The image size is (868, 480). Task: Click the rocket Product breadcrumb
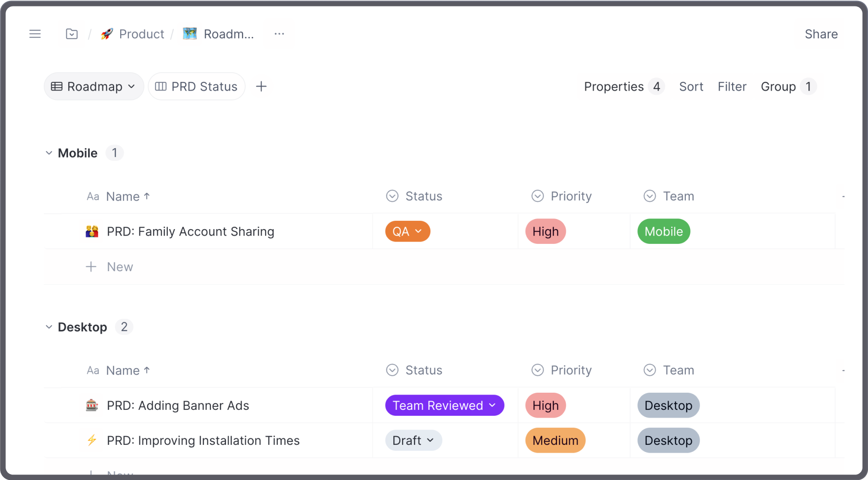coord(132,34)
